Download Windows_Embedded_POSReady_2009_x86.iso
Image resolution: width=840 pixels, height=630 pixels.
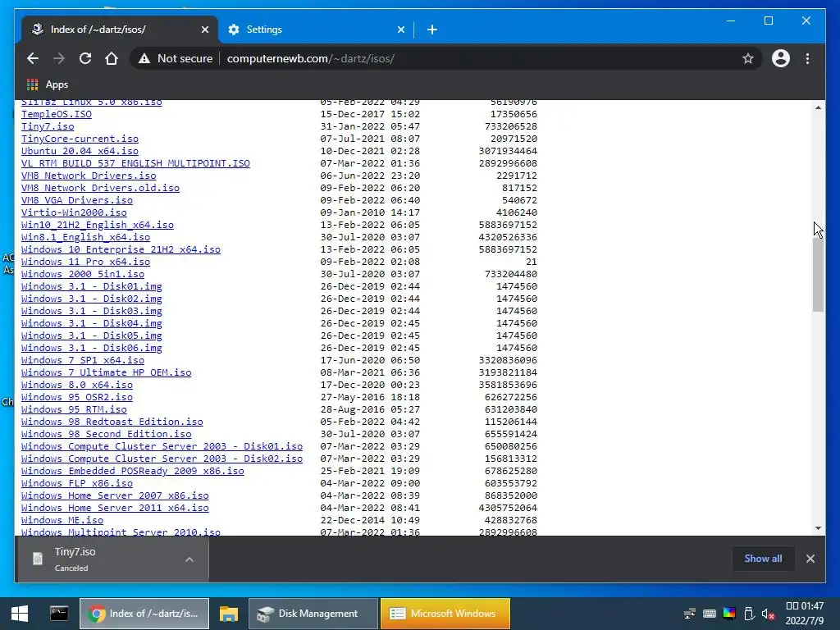(x=133, y=472)
